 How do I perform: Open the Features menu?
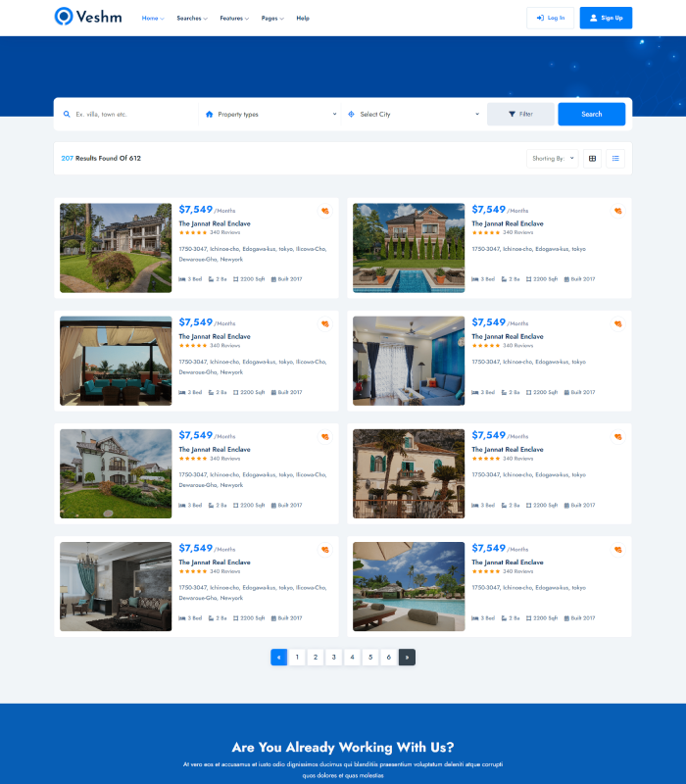click(234, 18)
